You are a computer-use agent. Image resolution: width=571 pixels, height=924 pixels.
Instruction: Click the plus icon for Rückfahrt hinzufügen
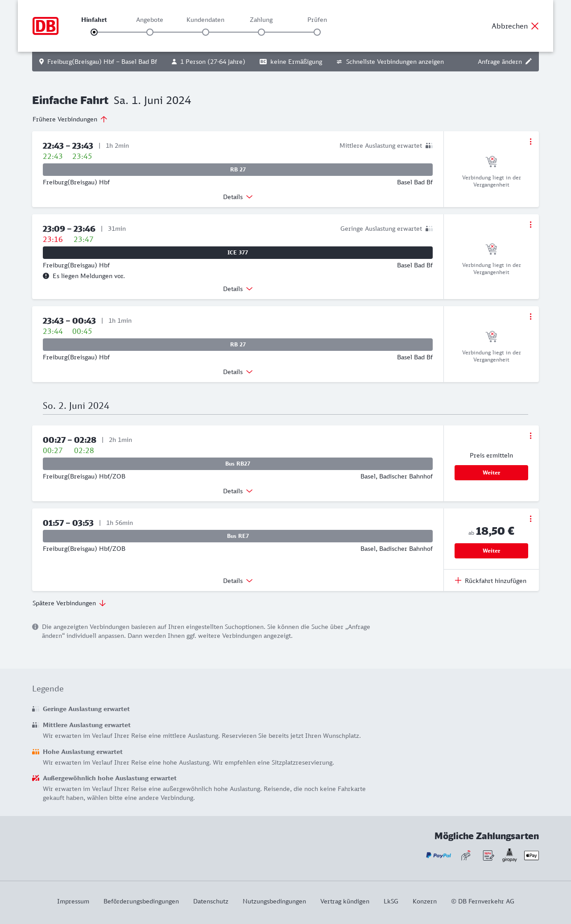pyautogui.click(x=458, y=580)
